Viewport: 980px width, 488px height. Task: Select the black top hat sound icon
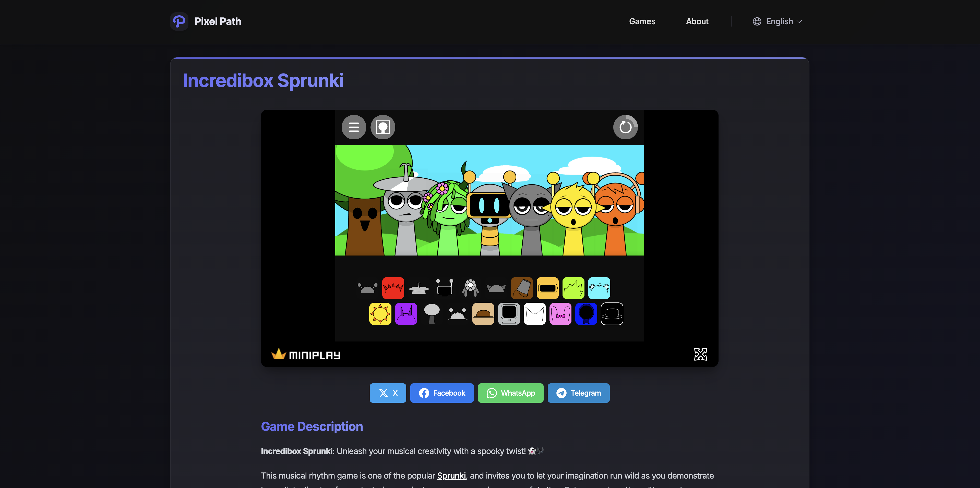612,314
